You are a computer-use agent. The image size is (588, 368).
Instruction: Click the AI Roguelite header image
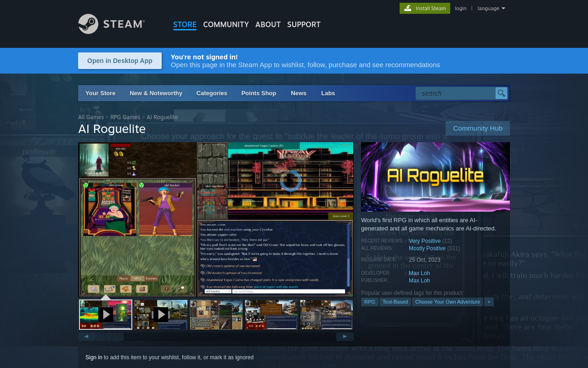[x=435, y=177]
